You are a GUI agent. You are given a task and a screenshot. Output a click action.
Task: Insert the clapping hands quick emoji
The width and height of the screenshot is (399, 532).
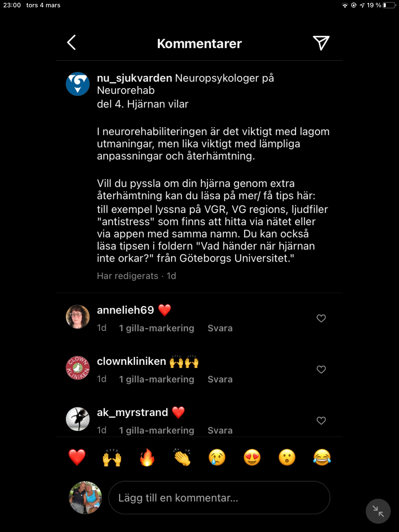182,457
